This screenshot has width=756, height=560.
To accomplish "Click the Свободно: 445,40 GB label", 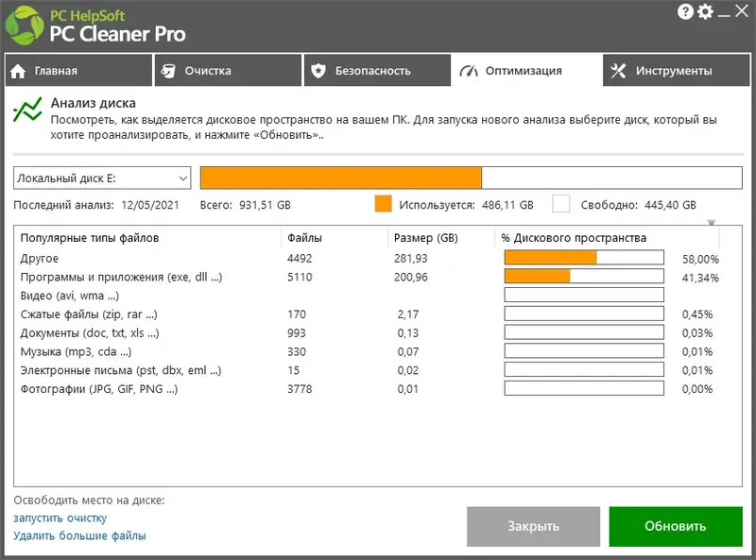I will [639, 205].
